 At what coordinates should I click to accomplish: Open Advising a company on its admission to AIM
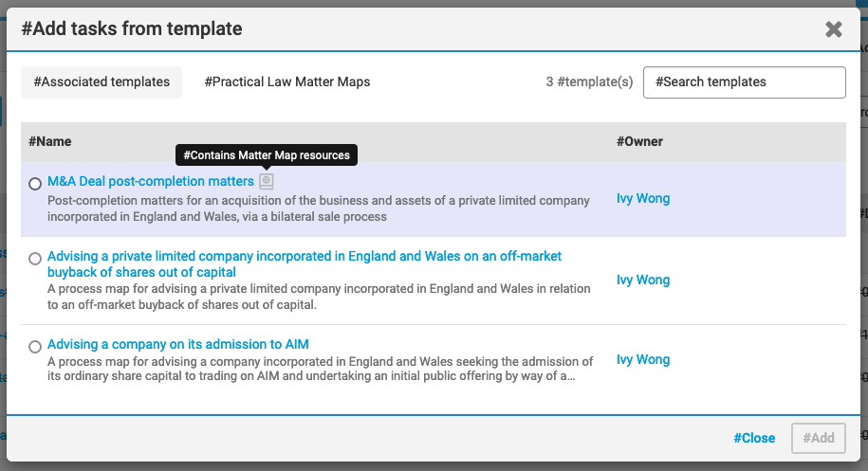point(178,344)
